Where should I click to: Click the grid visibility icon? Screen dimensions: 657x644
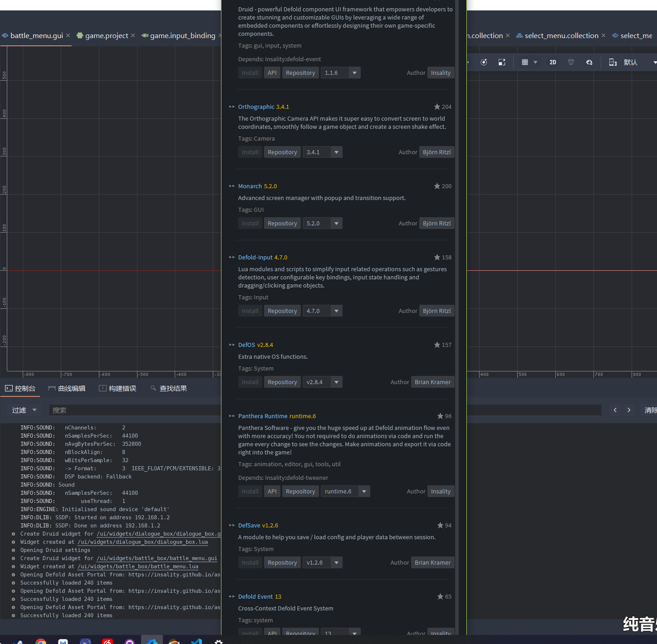pyautogui.click(x=525, y=62)
